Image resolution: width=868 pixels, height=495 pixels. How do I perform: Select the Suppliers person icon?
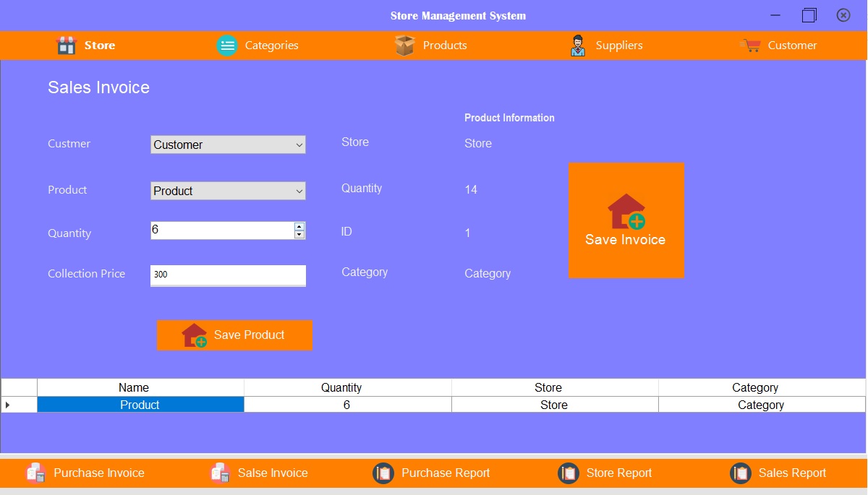[577, 45]
